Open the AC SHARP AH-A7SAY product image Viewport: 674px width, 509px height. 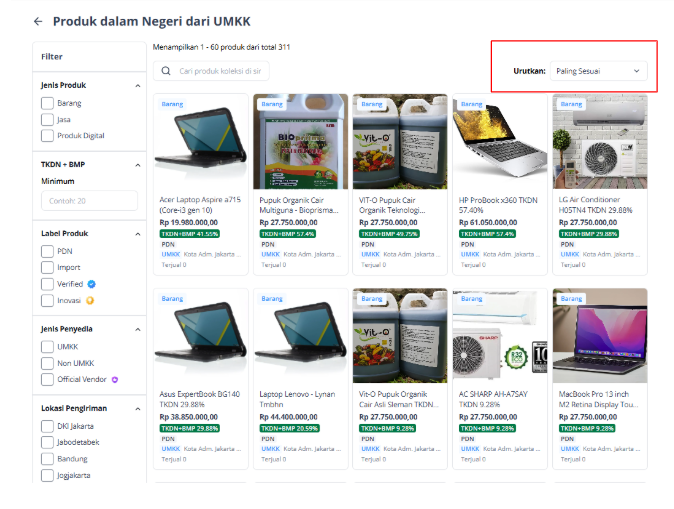pyautogui.click(x=500, y=335)
